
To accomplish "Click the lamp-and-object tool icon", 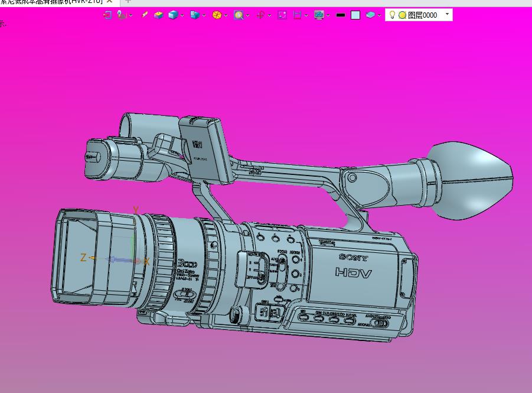I will point(122,15).
